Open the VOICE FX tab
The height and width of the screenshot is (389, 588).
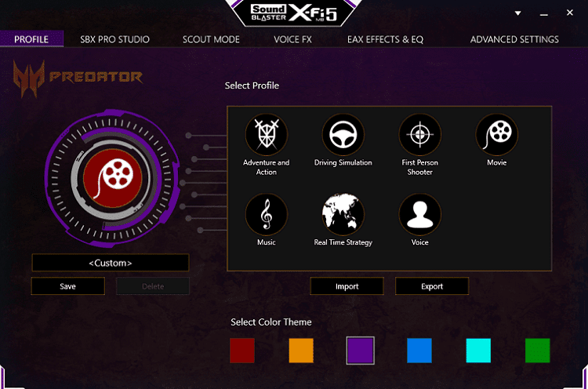point(293,39)
